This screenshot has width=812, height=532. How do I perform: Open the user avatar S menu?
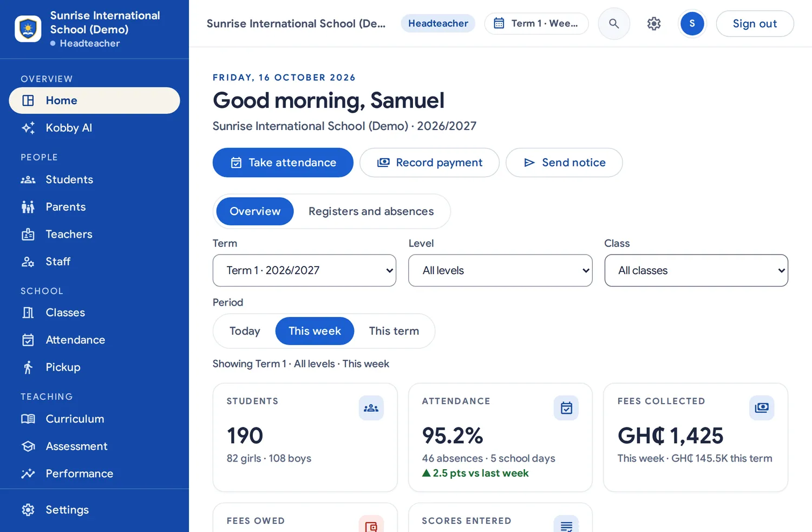point(692,24)
